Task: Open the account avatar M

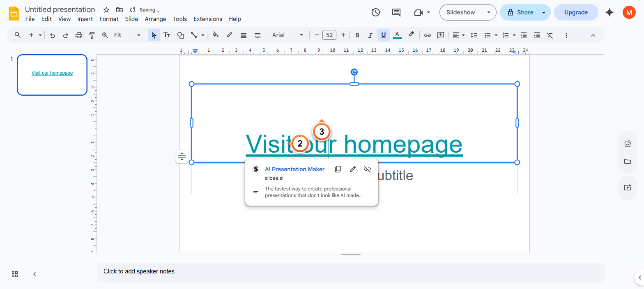Action: (x=629, y=12)
